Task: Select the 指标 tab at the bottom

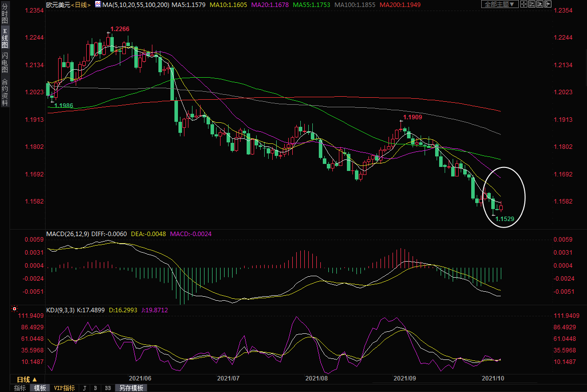Action: click(x=20, y=388)
